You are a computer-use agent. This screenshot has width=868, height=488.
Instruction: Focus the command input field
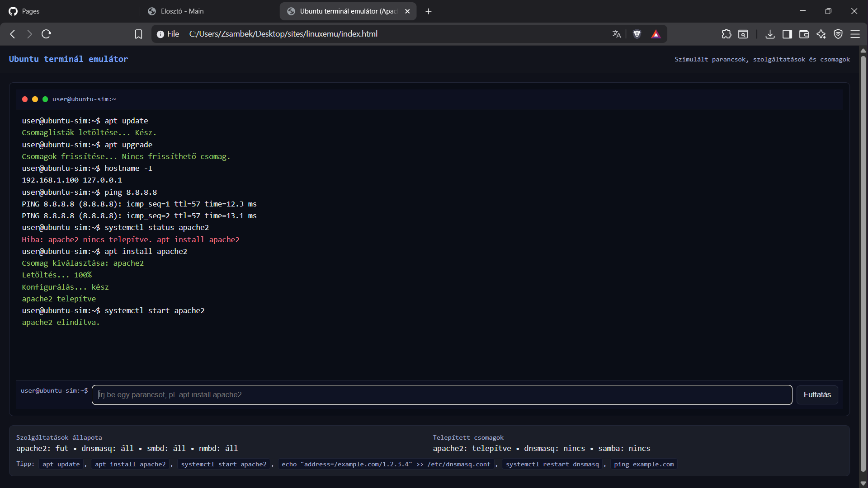(442, 394)
